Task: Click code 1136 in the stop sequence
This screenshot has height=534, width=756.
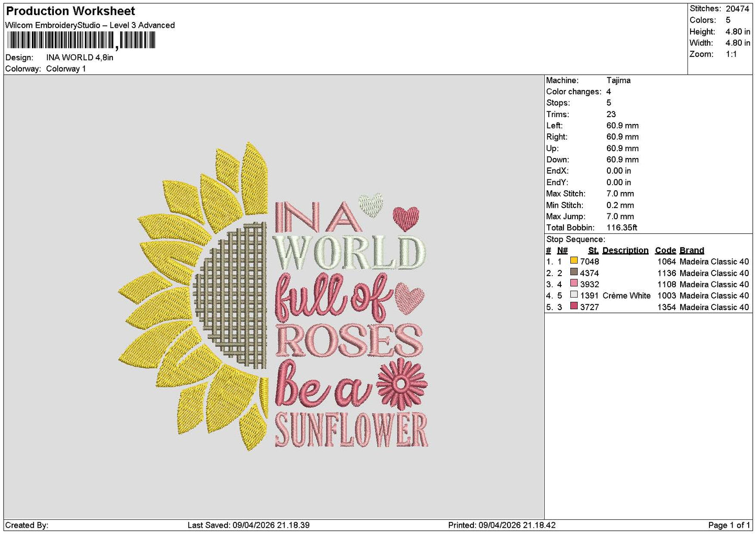Action: click(x=667, y=273)
